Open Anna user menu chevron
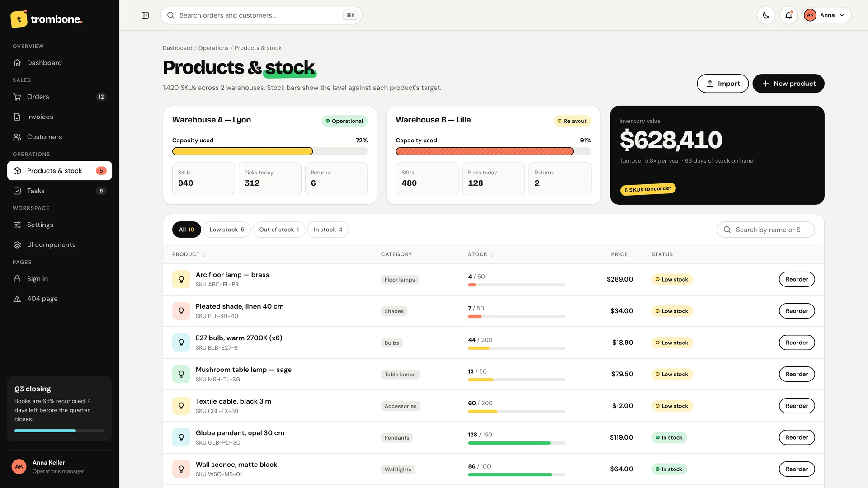 click(842, 15)
